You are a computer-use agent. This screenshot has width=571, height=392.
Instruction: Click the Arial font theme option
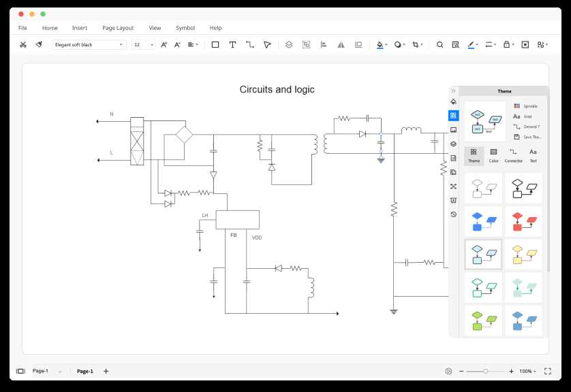pyautogui.click(x=523, y=116)
